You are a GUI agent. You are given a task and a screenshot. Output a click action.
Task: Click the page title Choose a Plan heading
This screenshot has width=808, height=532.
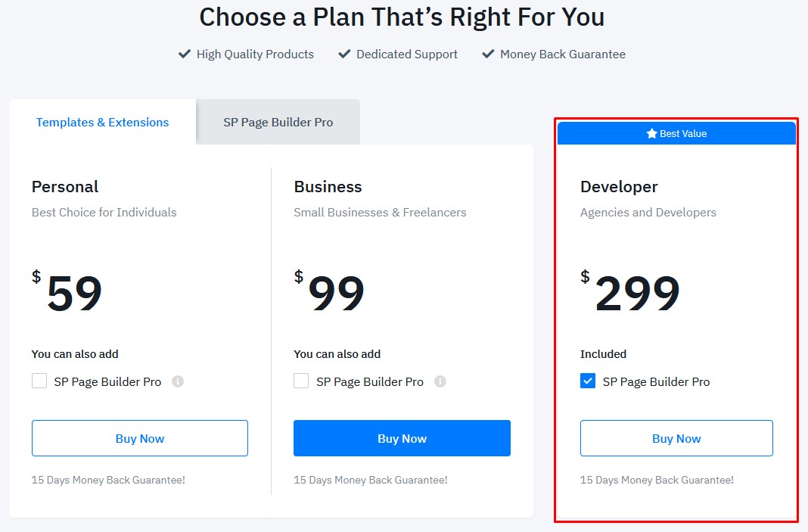tap(402, 17)
